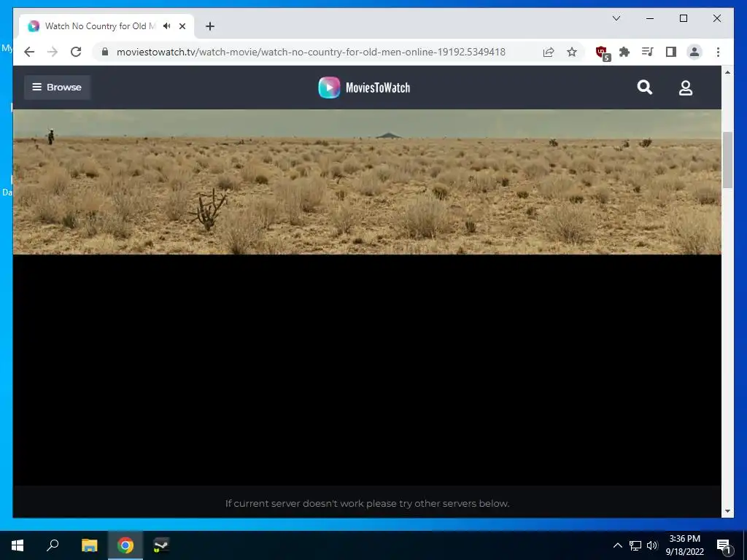Click the 'If current server doesn't work' text
747x560 pixels.
(367, 503)
